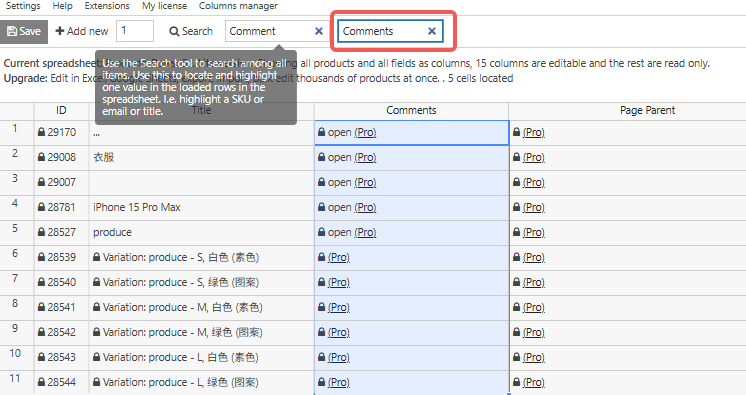Open the Extensions menu
Image resolution: width=746 pixels, height=395 pixels.
tap(107, 6)
